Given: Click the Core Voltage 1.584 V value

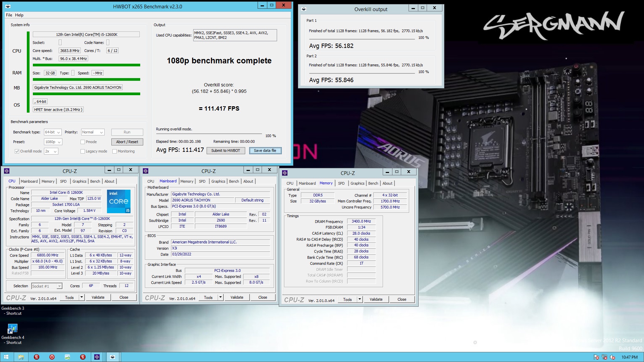Looking at the screenshot, I should pos(89,211).
